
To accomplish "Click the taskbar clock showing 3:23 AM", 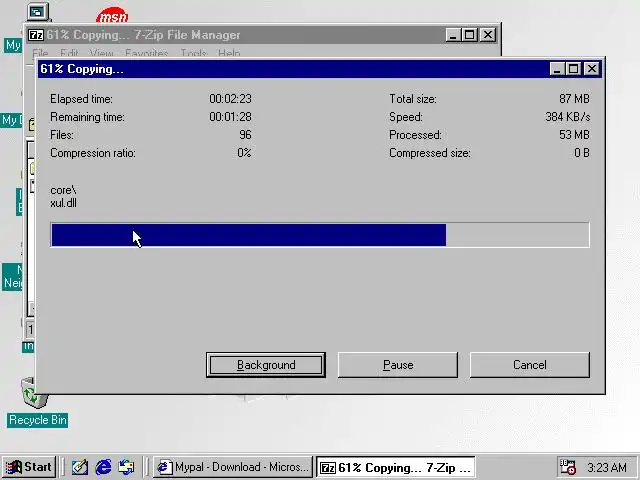I will tap(607, 467).
